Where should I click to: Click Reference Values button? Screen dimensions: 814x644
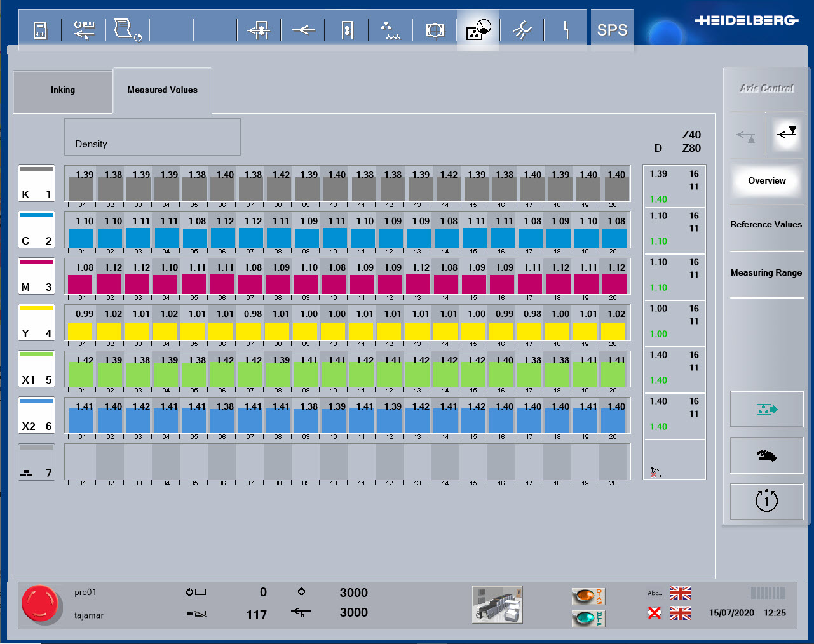[766, 225]
